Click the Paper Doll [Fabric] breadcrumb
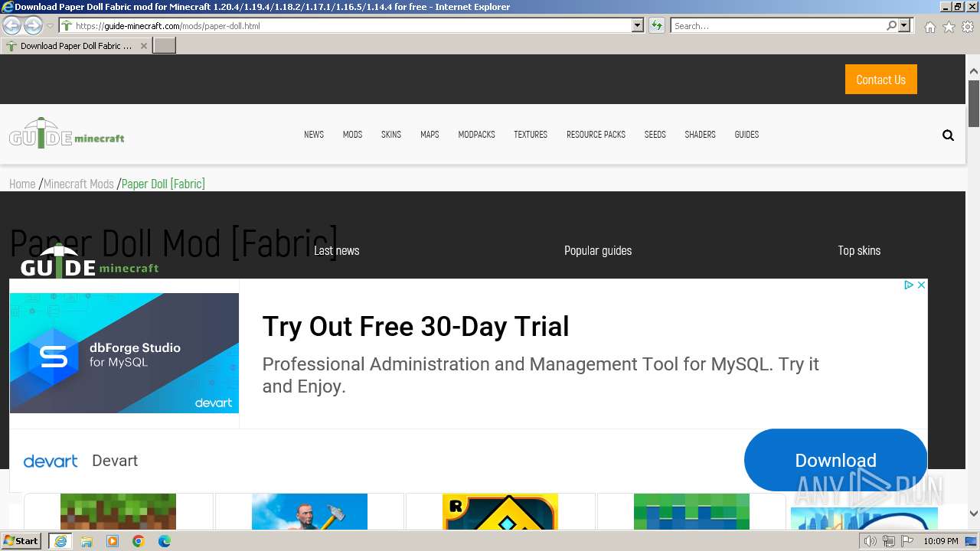Image resolution: width=980 pixels, height=551 pixels. 163,184
